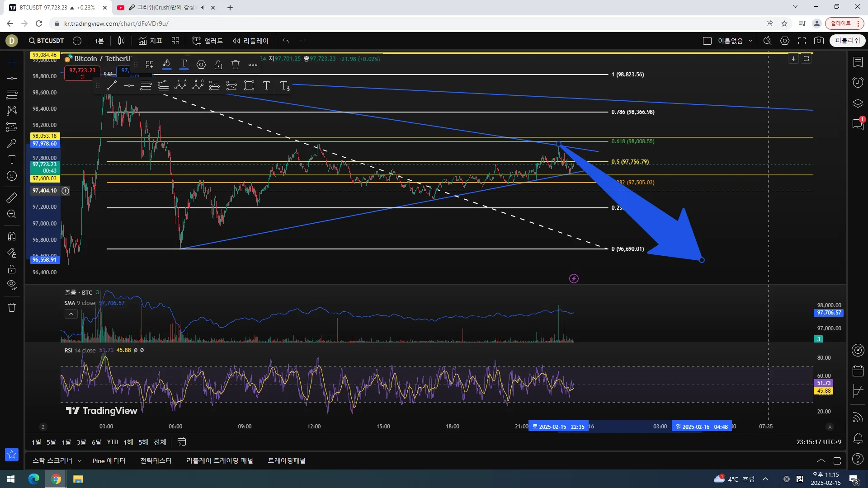Image resolution: width=868 pixels, height=488 pixels.
Task: Toggle hide all drawings eye icon
Action: pos(12,285)
